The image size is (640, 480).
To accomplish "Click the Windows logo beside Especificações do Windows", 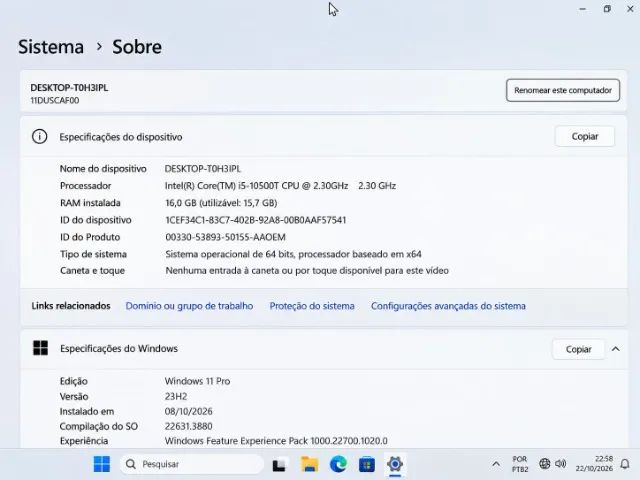I will 40,348.
